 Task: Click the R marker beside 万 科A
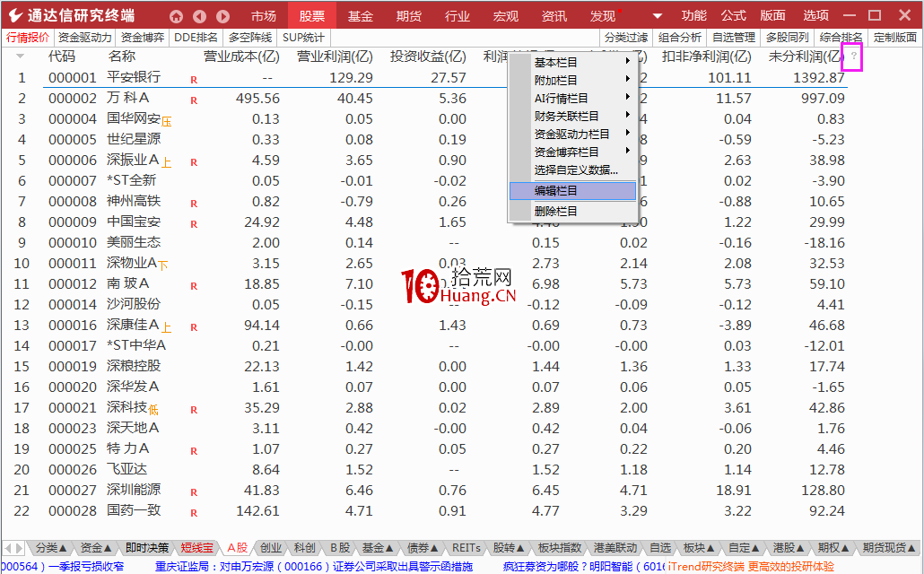click(194, 100)
